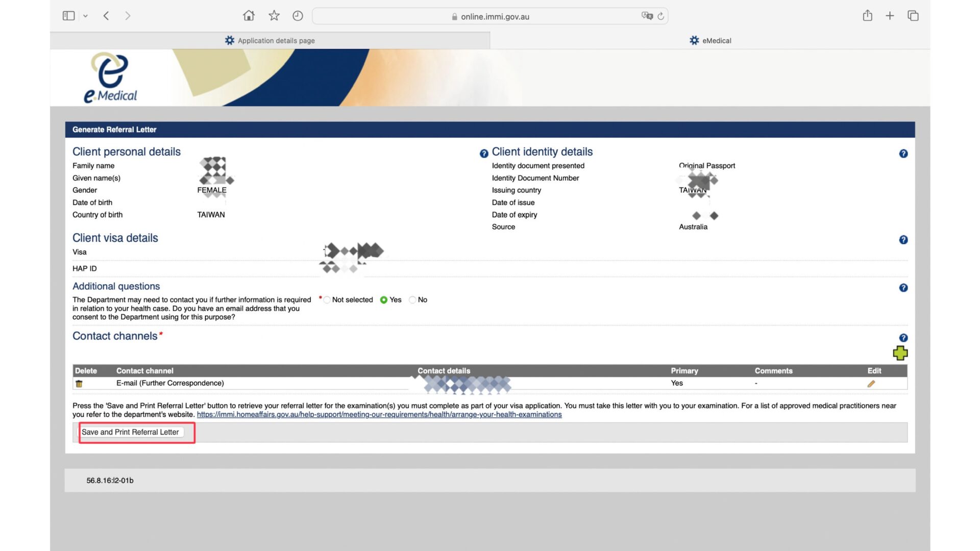
Task: Edit the E-mail contact using pencil icon
Action: point(871,384)
